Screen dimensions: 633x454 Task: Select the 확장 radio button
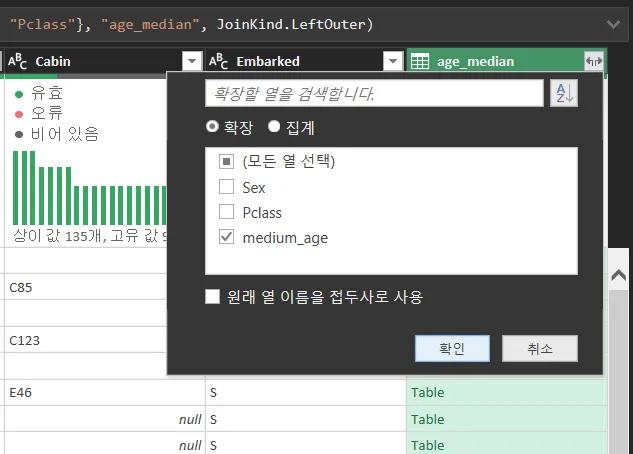212,127
